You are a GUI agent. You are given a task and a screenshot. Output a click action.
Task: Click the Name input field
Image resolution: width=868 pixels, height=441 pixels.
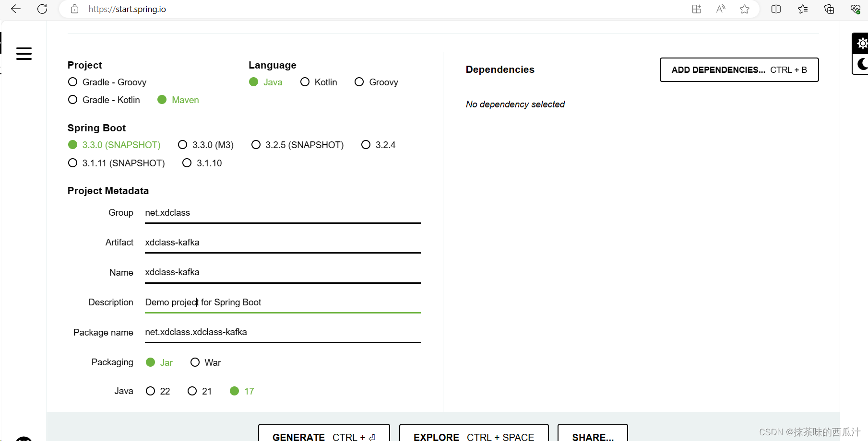coord(283,272)
